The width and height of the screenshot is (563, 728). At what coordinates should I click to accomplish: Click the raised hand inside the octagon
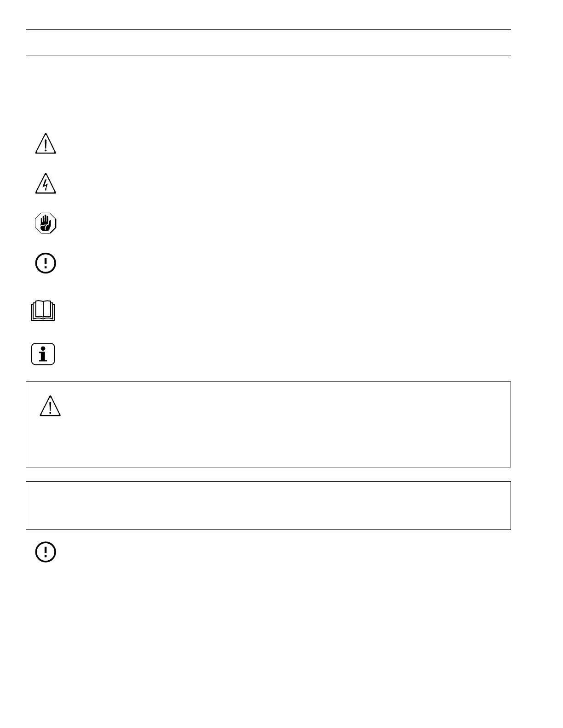click(45, 224)
